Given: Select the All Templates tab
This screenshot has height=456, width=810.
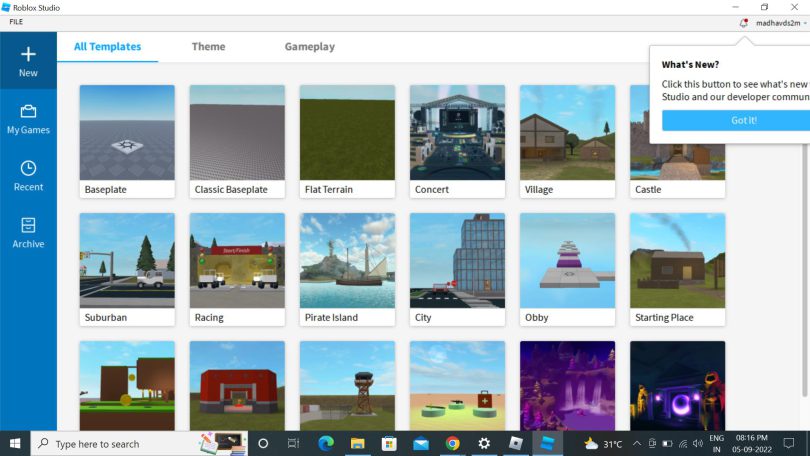Looking at the screenshot, I should (x=107, y=47).
